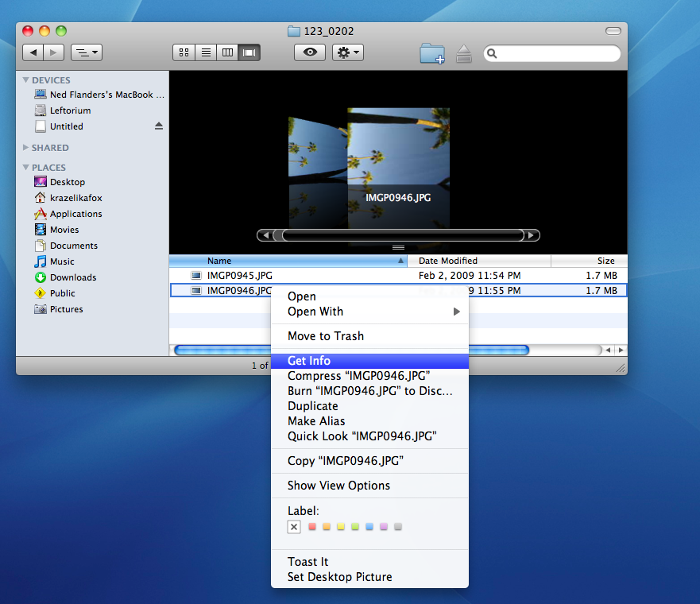The height and width of the screenshot is (604, 700).
Task: Go back with the left arrow button
Action: pos(33,52)
